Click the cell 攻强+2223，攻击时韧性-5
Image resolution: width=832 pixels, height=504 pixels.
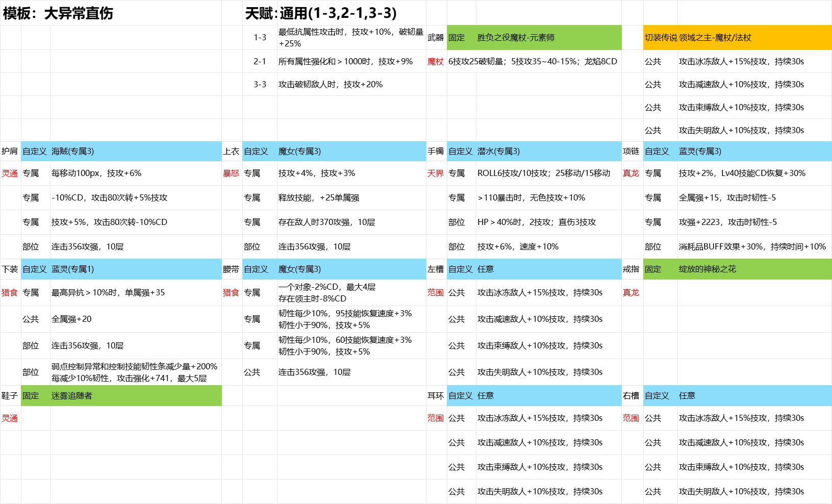755,222
